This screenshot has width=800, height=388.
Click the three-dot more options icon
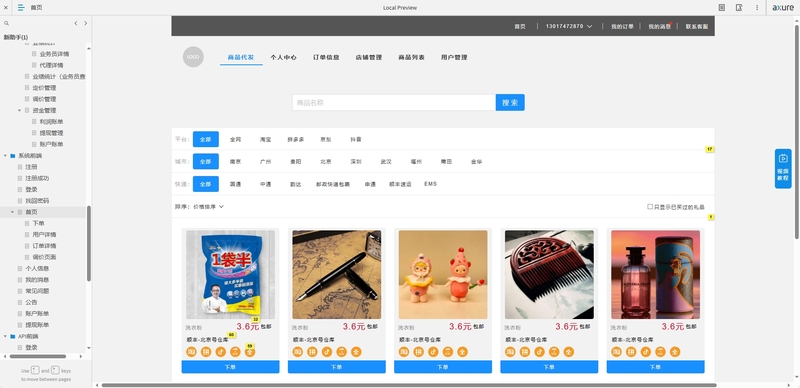pyautogui.click(x=757, y=8)
